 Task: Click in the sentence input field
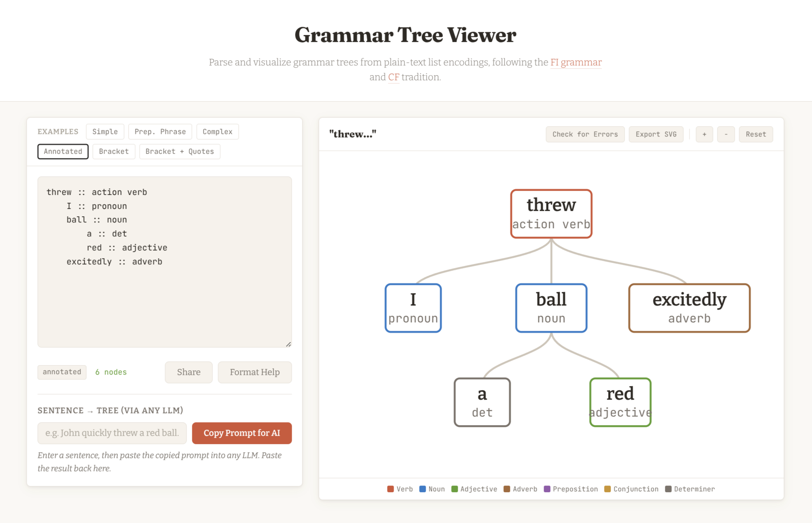point(112,433)
